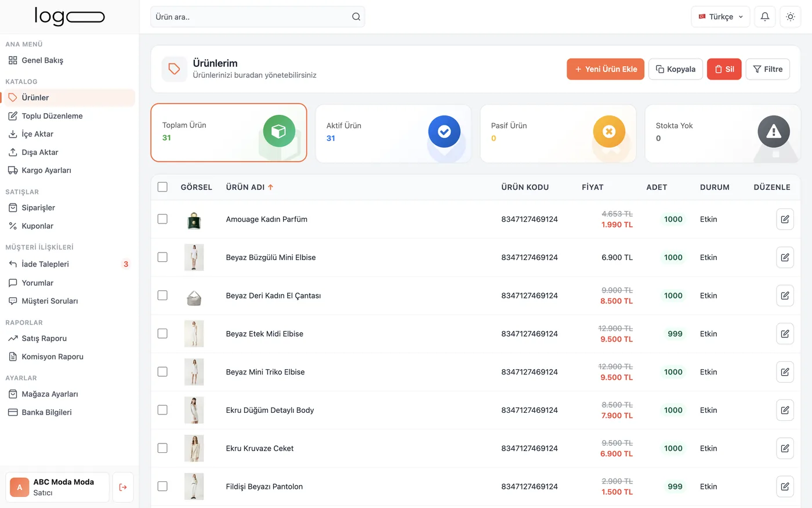Image resolution: width=812 pixels, height=508 pixels.
Task: Click the logout icon beside ABC Moda Moda
Action: pos(123,487)
